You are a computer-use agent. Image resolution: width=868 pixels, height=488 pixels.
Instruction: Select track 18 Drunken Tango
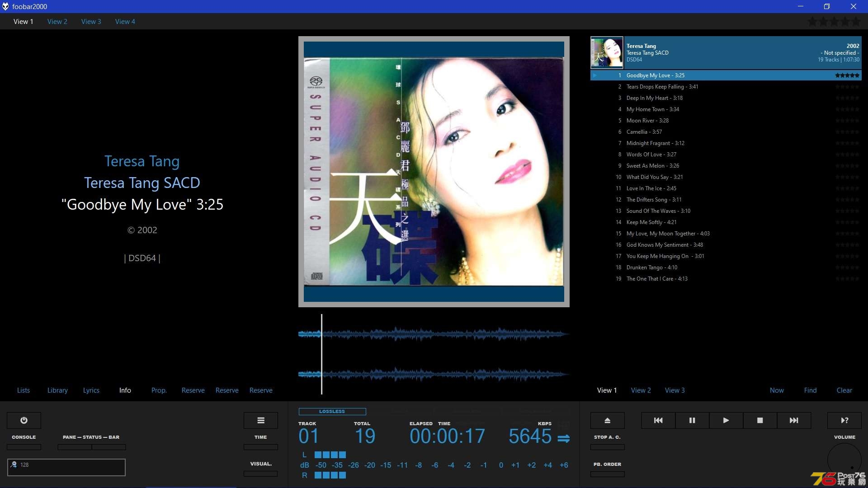[x=726, y=267]
